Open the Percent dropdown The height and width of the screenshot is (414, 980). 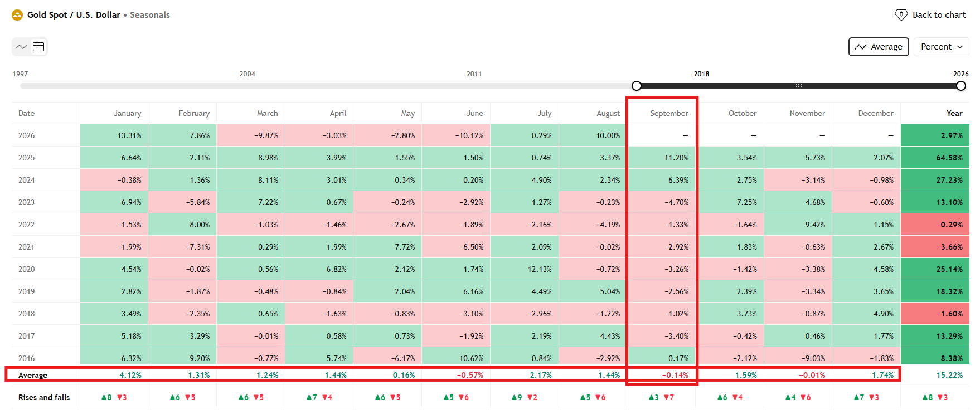click(x=942, y=47)
